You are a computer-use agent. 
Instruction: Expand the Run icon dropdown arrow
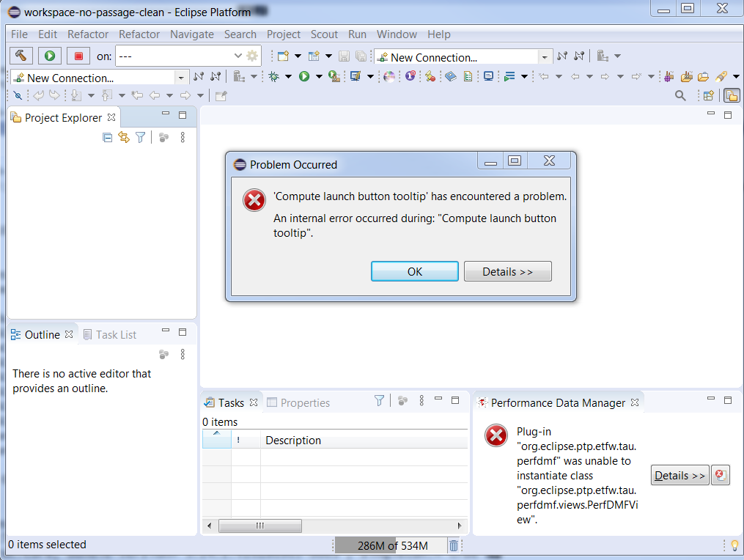point(319,76)
